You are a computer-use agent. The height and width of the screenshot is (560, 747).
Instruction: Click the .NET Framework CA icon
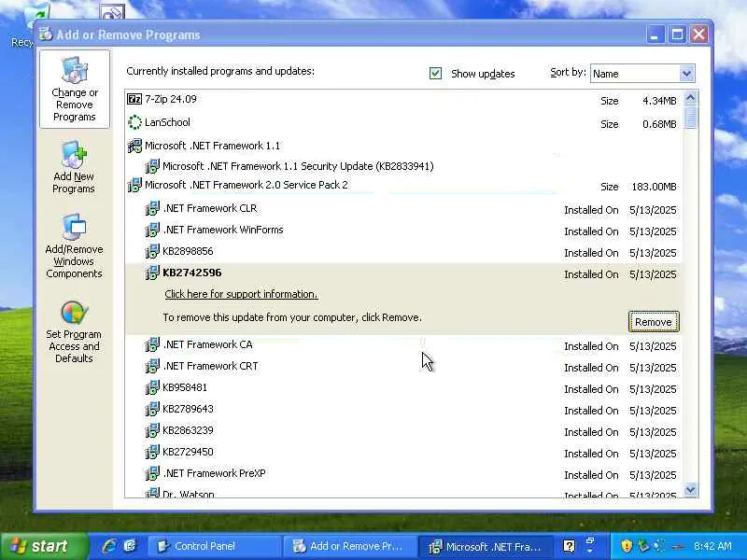point(152,344)
